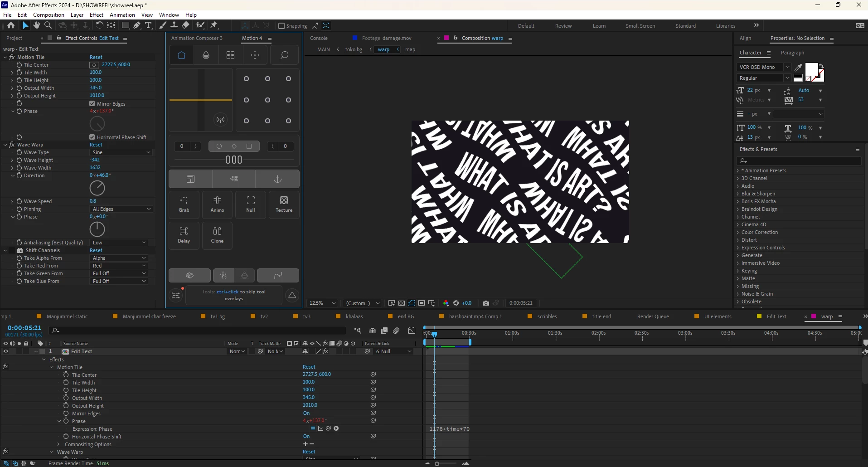Open the Composition menu
The width and height of the screenshot is (868, 467).
48,15
